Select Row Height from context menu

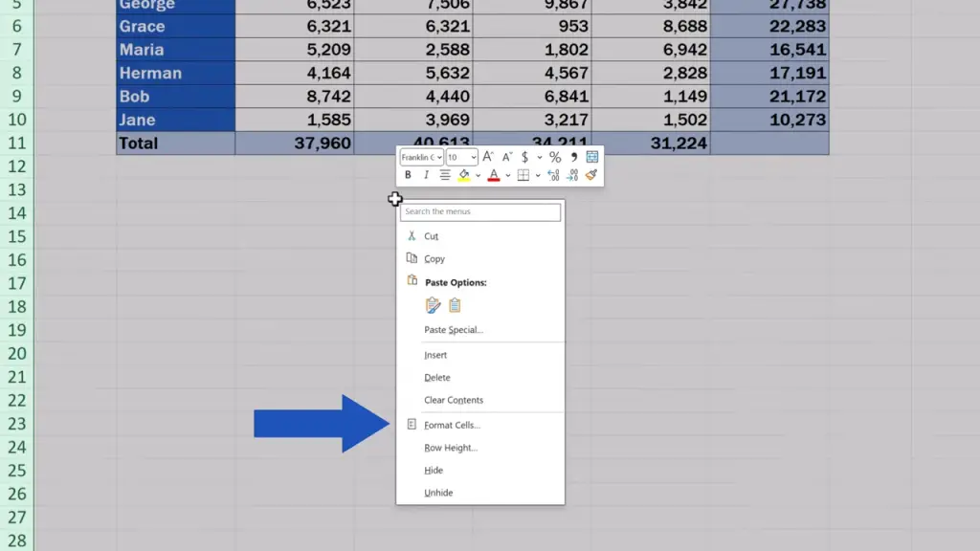[450, 448]
